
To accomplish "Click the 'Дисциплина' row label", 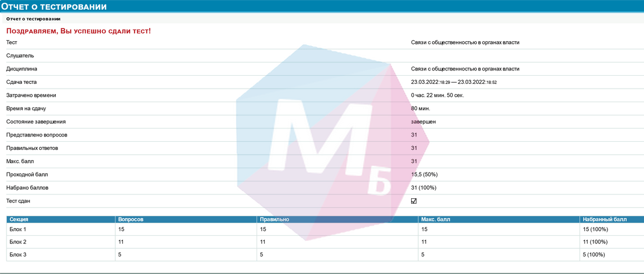I will coord(21,69).
